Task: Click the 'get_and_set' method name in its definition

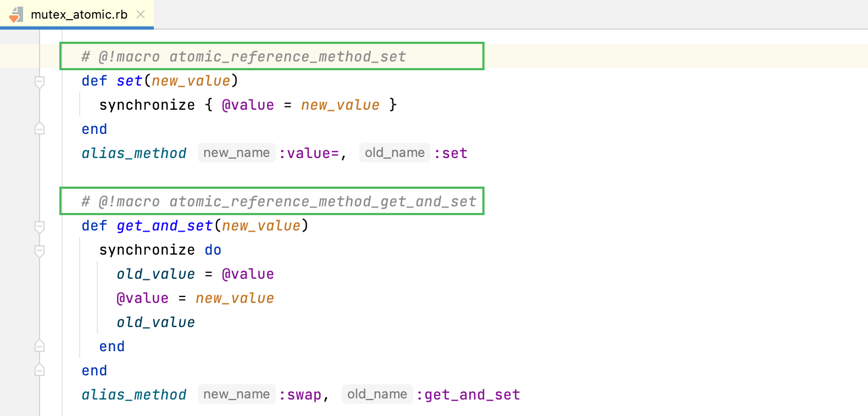Action: click(x=164, y=226)
